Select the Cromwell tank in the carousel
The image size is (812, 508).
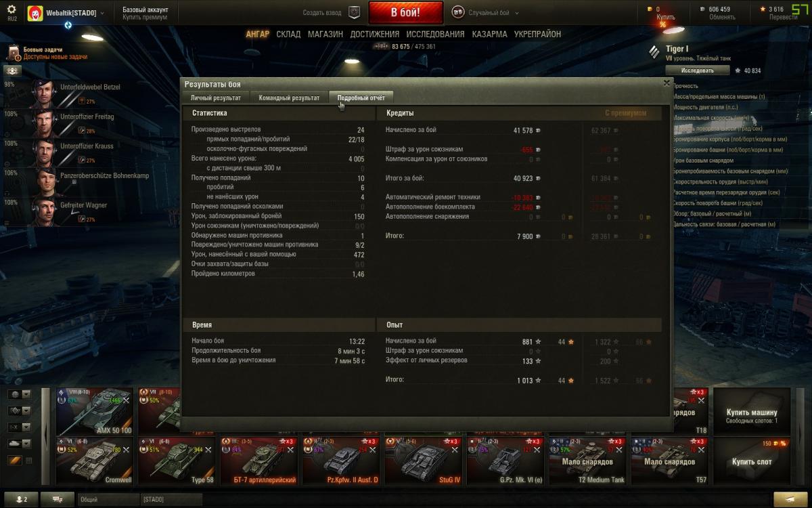coord(94,461)
